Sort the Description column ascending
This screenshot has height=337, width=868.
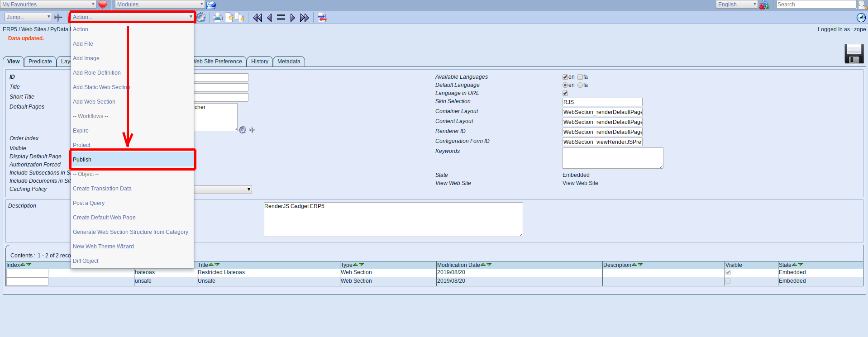click(x=634, y=265)
